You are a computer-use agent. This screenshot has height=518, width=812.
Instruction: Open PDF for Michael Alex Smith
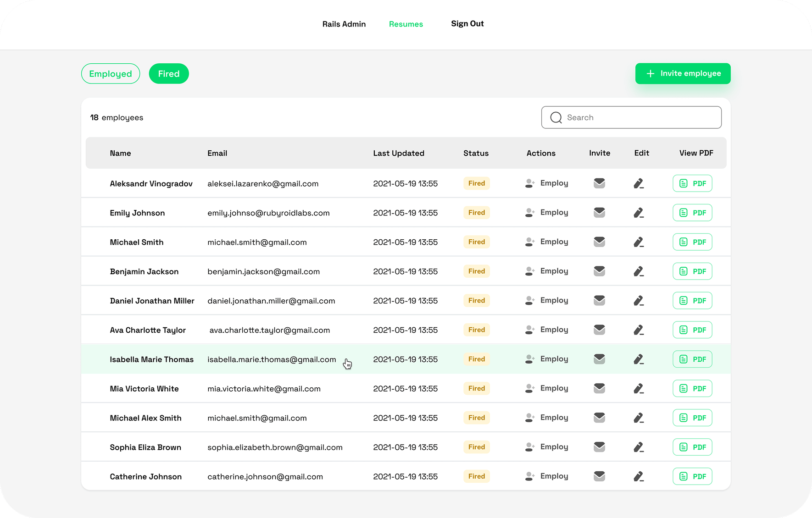[692, 418]
